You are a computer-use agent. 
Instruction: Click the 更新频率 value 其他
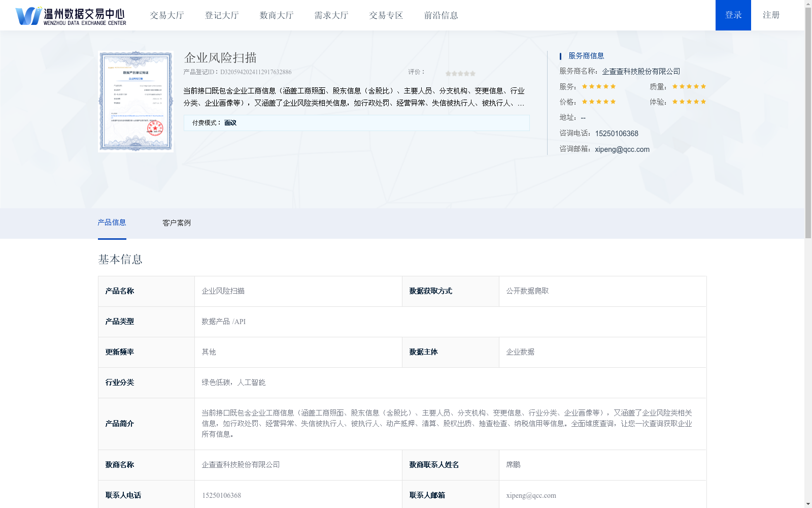pyautogui.click(x=209, y=352)
